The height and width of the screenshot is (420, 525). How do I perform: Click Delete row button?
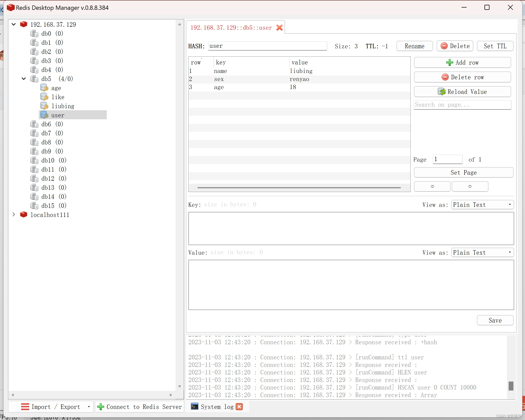462,77
